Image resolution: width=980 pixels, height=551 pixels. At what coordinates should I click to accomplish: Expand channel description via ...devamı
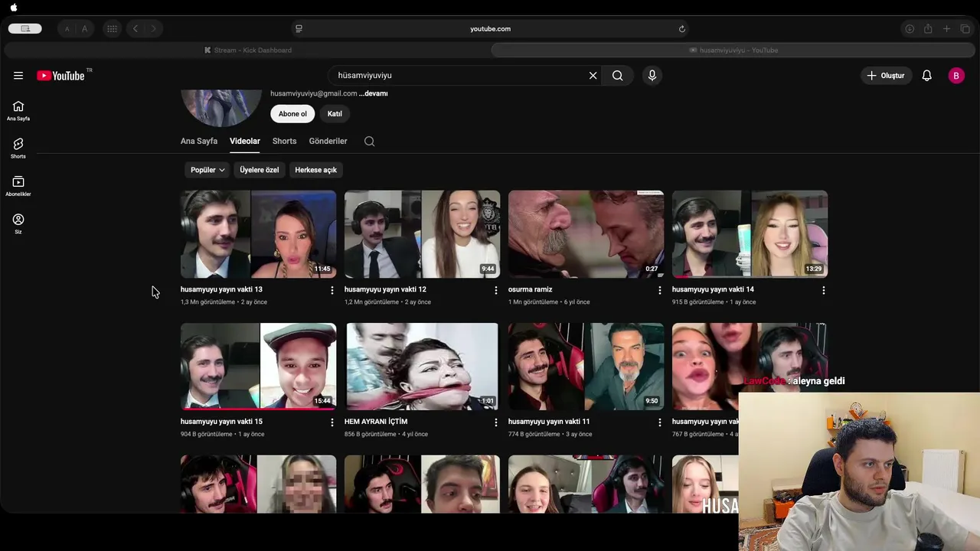[x=374, y=93]
